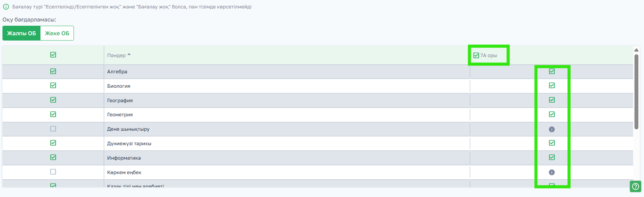
Task: Click the Геометрия subject name
Action: click(x=120, y=115)
